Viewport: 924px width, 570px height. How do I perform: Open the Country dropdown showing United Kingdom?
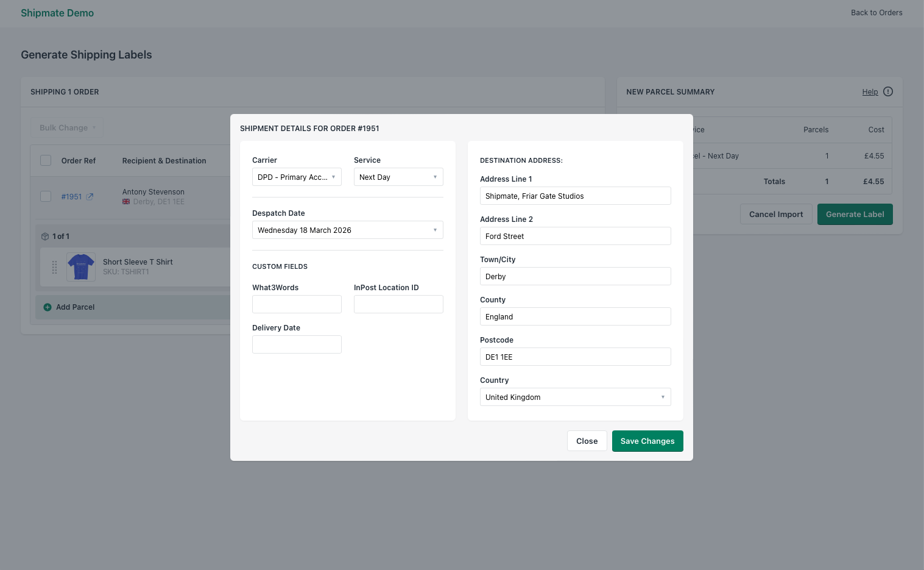pyautogui.click(x=575, y=397)
